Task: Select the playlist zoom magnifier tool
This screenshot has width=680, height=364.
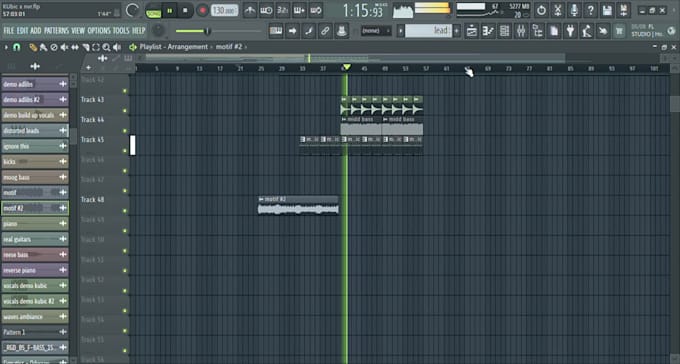Action: click(x=106, y=47)
